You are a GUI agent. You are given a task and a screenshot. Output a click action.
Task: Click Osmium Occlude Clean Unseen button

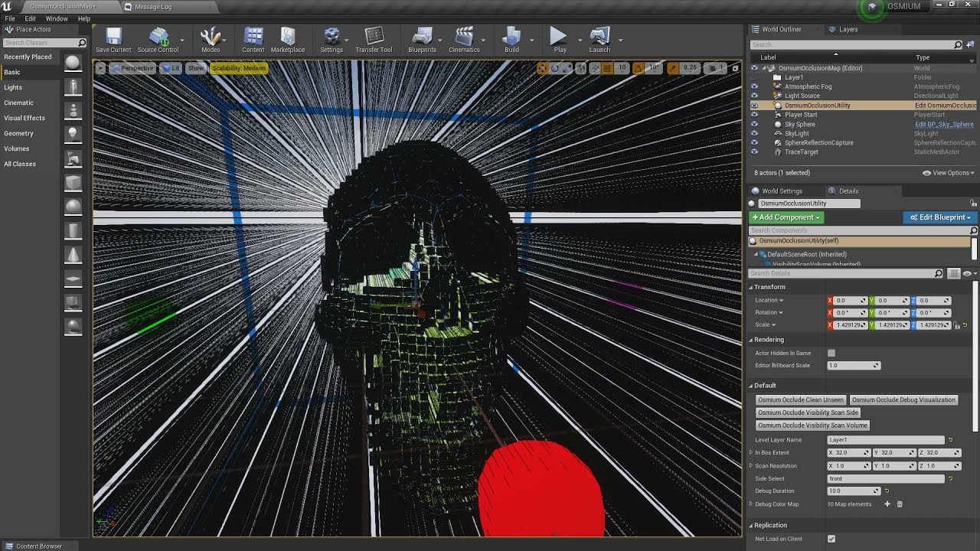[x=800, y=400]
